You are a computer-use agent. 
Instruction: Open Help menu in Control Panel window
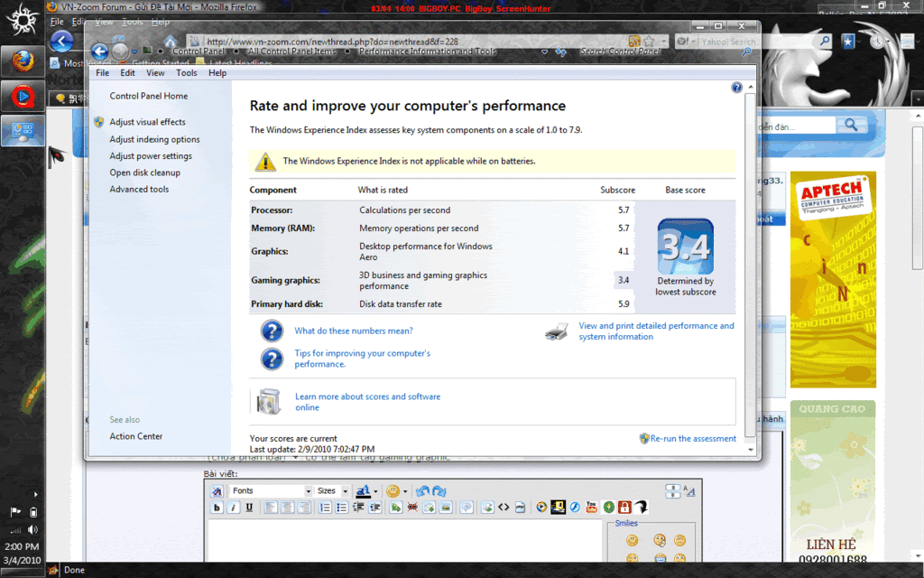pyautogui.click(x=217, y=73)
